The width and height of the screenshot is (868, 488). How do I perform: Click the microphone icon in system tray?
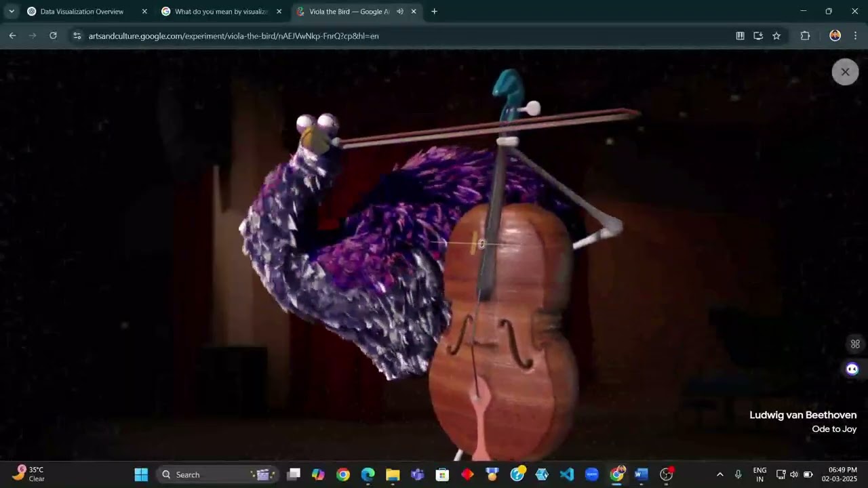(738, 474)
